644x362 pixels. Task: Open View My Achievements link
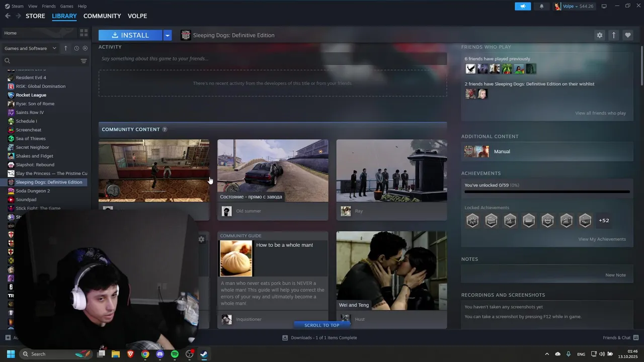tap(602, 239)
